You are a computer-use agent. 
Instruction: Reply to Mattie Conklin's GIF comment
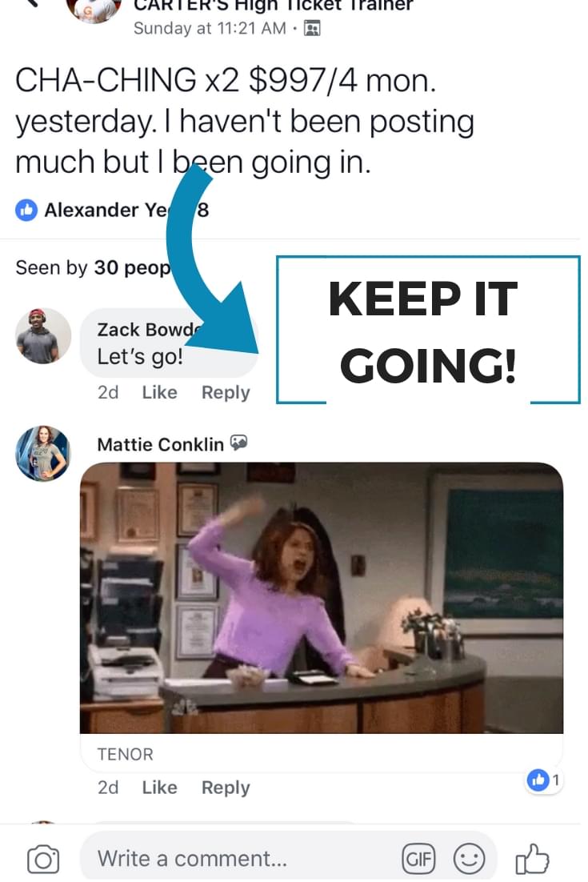pyautogui.click(x=226, y=788)
